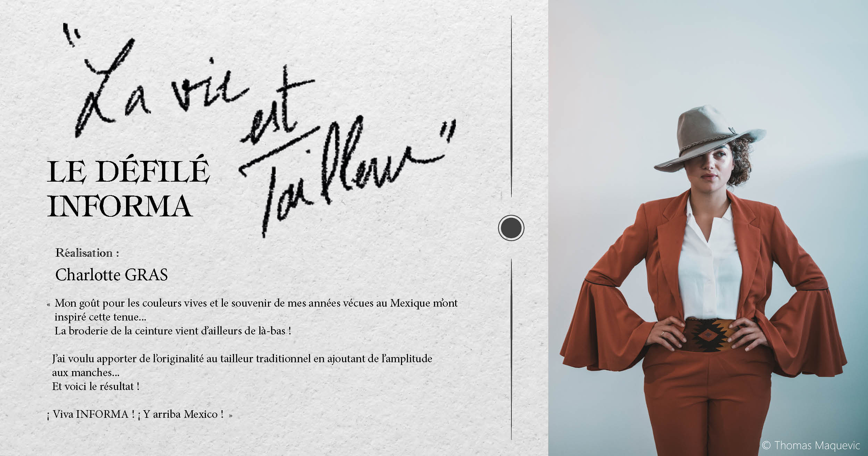
Task: Click the "Réalisation :" label
Action: [x=87, y=253]
